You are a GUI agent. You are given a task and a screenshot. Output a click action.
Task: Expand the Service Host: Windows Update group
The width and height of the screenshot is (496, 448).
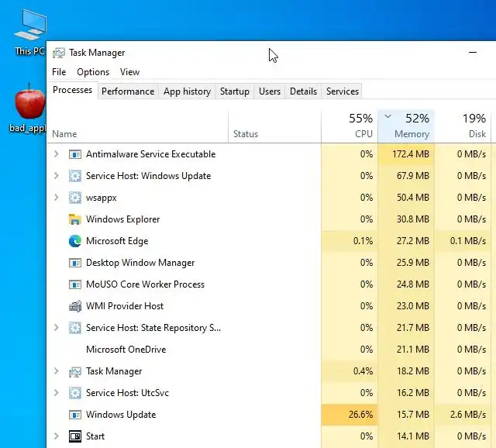point(57,176)
